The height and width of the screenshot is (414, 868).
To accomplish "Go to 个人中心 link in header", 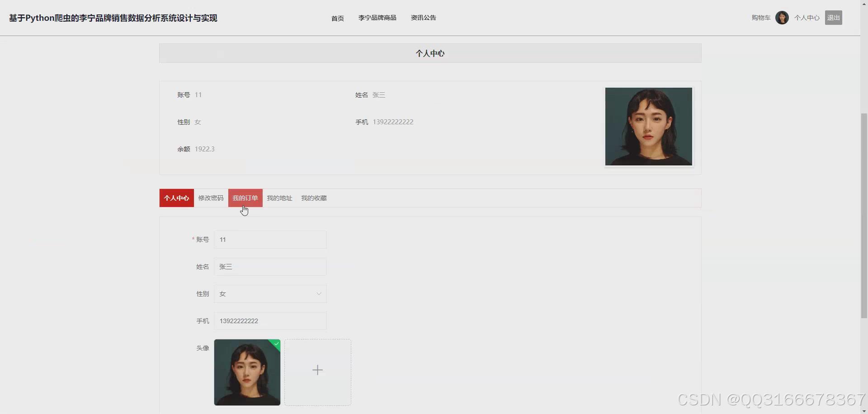I will pos(807,18).
